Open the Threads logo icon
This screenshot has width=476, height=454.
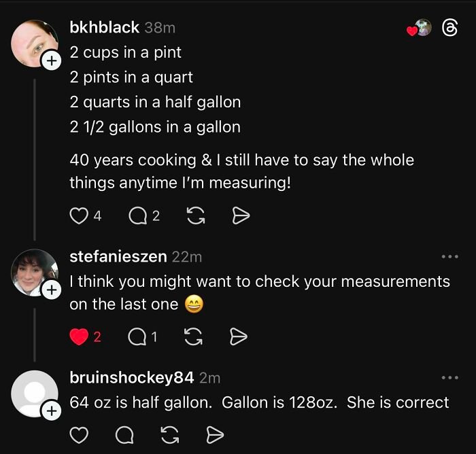point(449,28)
